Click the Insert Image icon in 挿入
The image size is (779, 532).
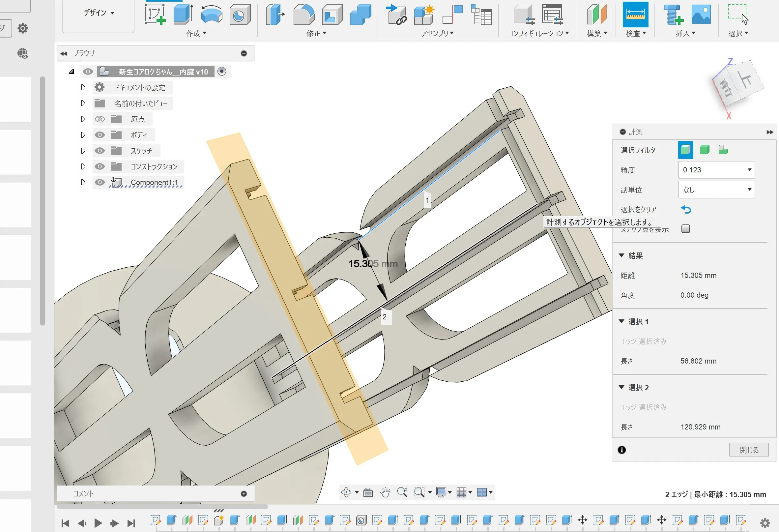(701, 15)
